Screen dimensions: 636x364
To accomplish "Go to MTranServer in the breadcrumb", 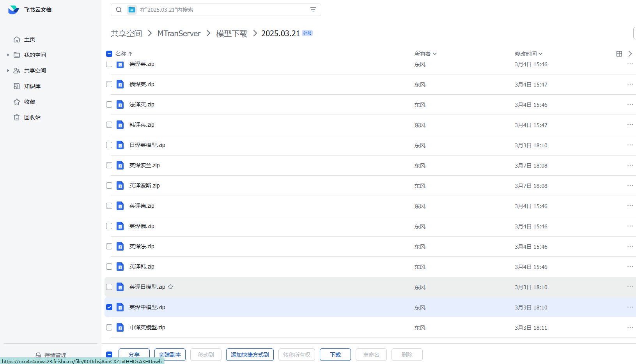I will (179, 34).
